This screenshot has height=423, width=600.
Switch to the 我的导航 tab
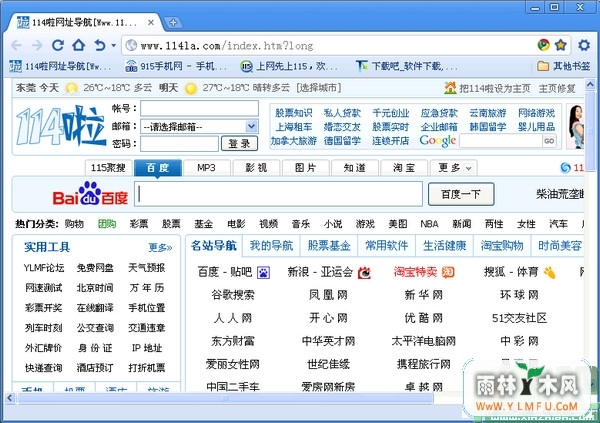coord(271,245)
